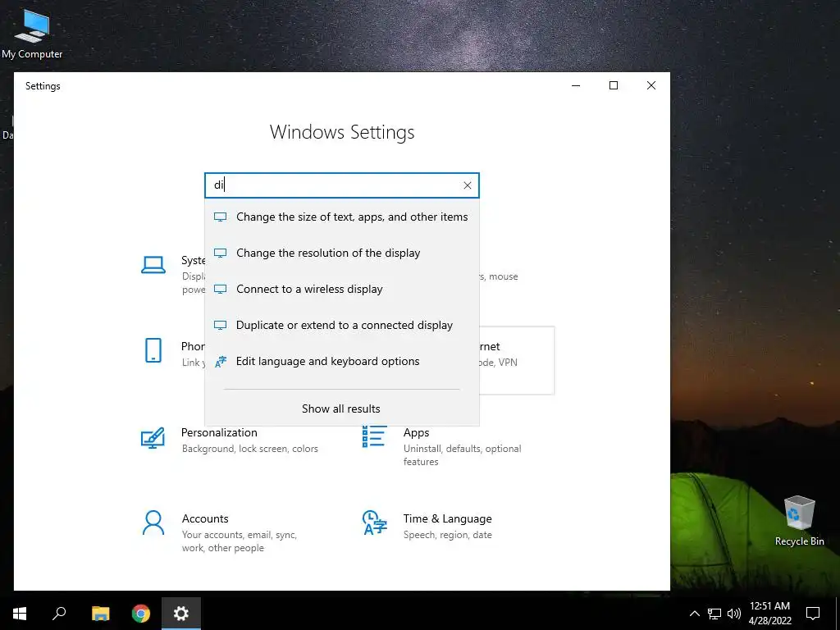Maximize the Settings window
This screenshot has height=630, width=840.
[614, 85]
